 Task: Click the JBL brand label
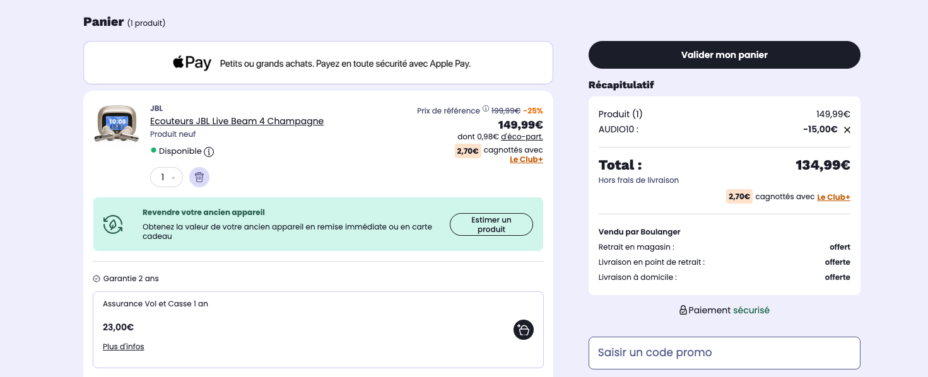[156, 108]
